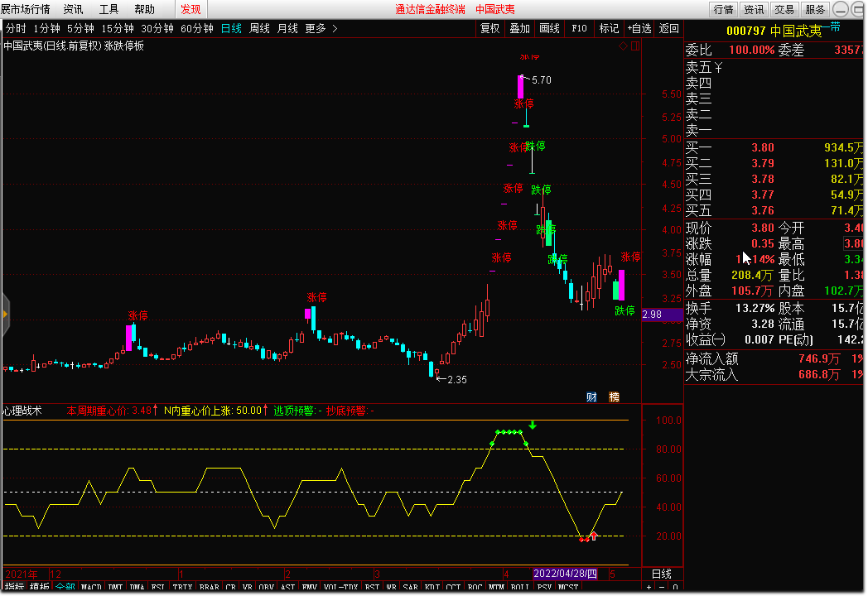
Task: Click the +自选 add to watchlist button
Action: coord(639,28)
